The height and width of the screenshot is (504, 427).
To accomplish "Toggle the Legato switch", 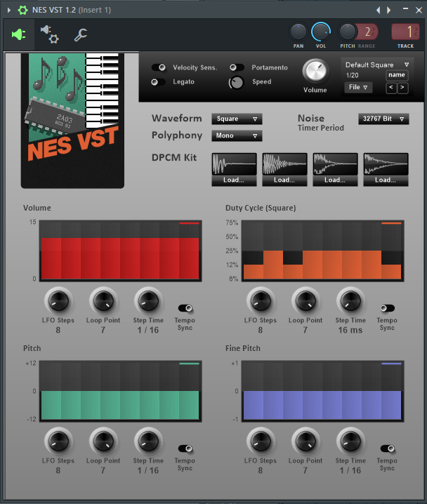I will 159,82.
